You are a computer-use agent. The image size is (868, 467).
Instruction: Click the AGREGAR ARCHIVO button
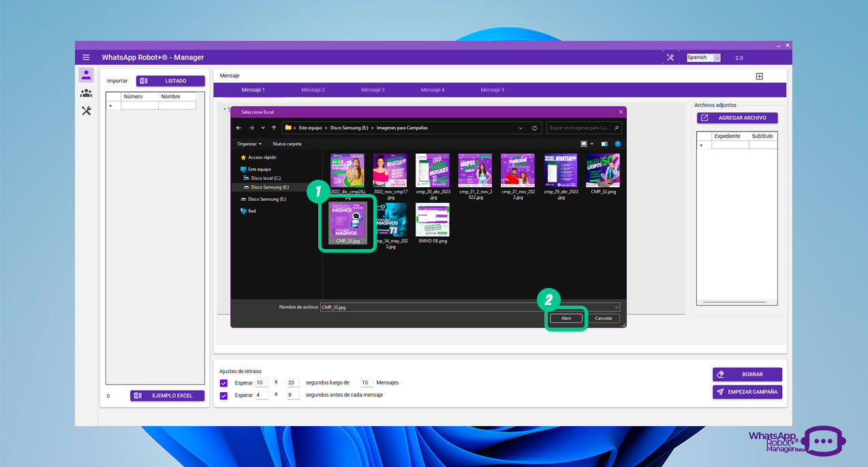click(737, 118)
